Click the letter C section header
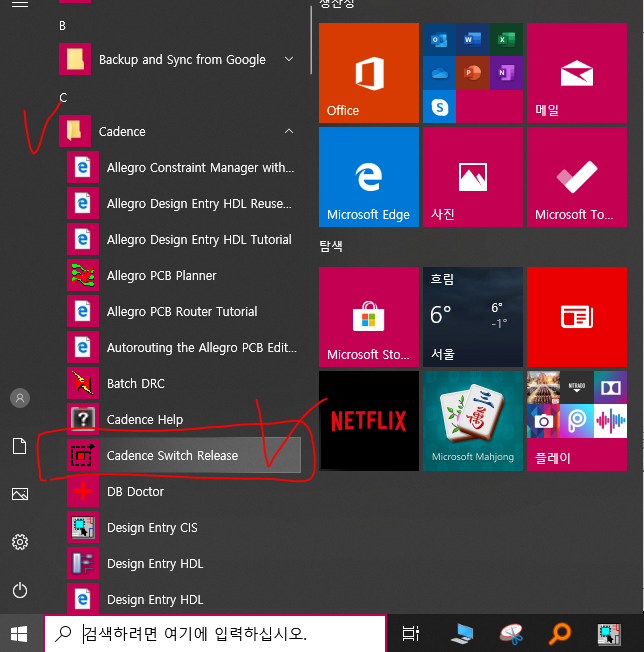This screenshot has width=644, height=652. click(63, 98)
